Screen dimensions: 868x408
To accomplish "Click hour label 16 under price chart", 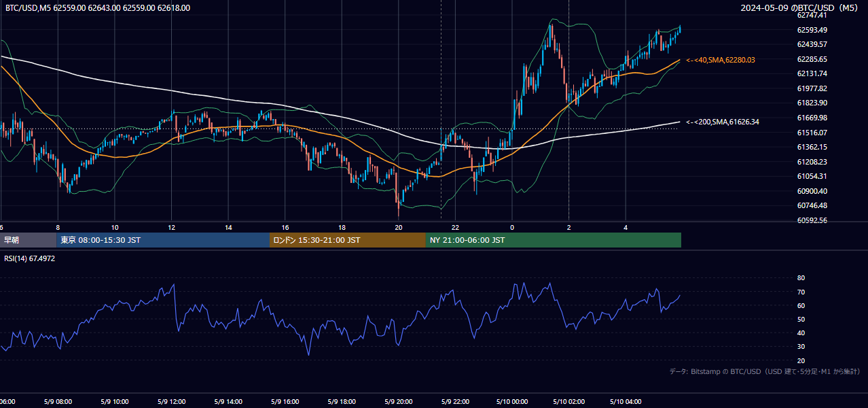I will pyautogui.click(x=285, y=227).
